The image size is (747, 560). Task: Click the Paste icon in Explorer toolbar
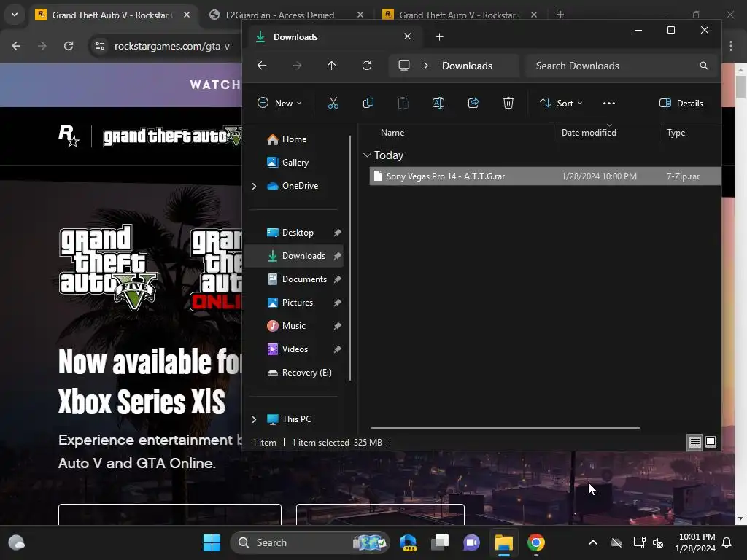tap(403, 103)
